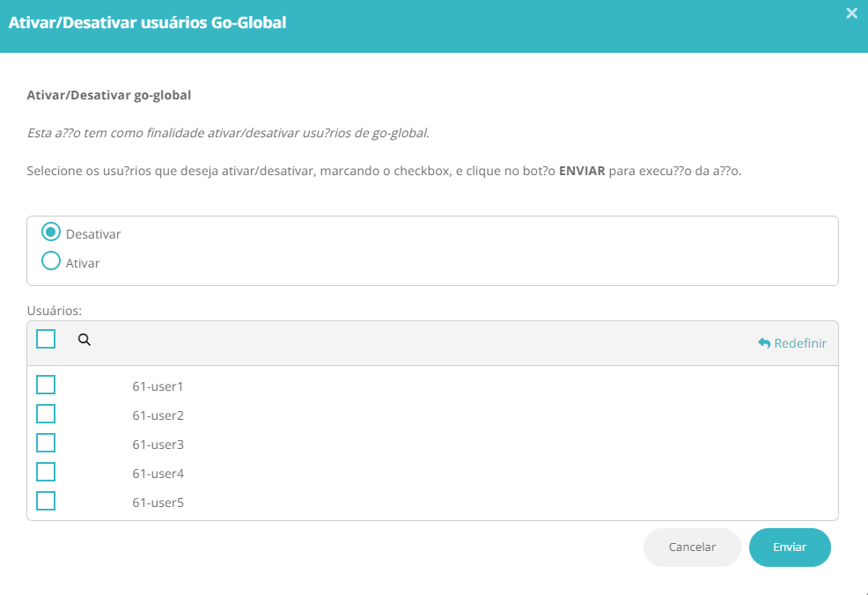This screenshot has height=595, width=868.
Task: Click the search magnifier icon
Action: pyautogui.click(x=85, y=340)
